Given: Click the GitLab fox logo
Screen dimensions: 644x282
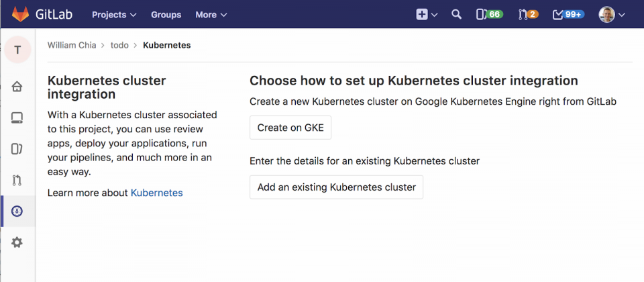Looking at the screenshot, I should [x=21, y=14].
